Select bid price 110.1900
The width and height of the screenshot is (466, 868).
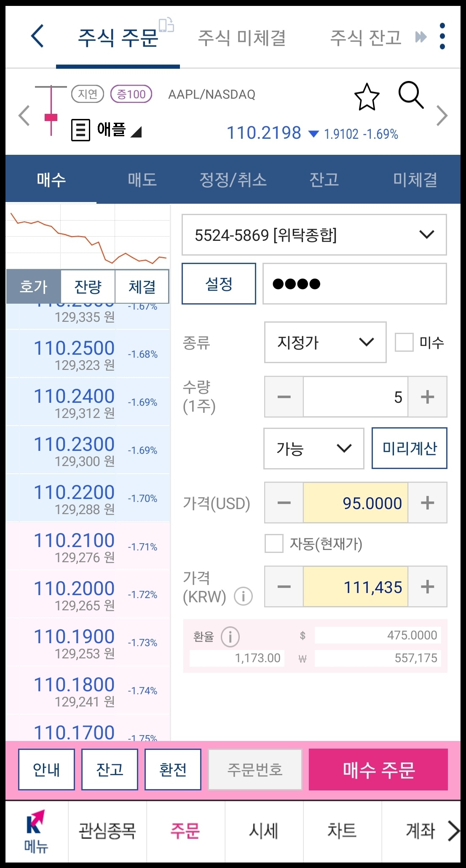tap(88, 642)
